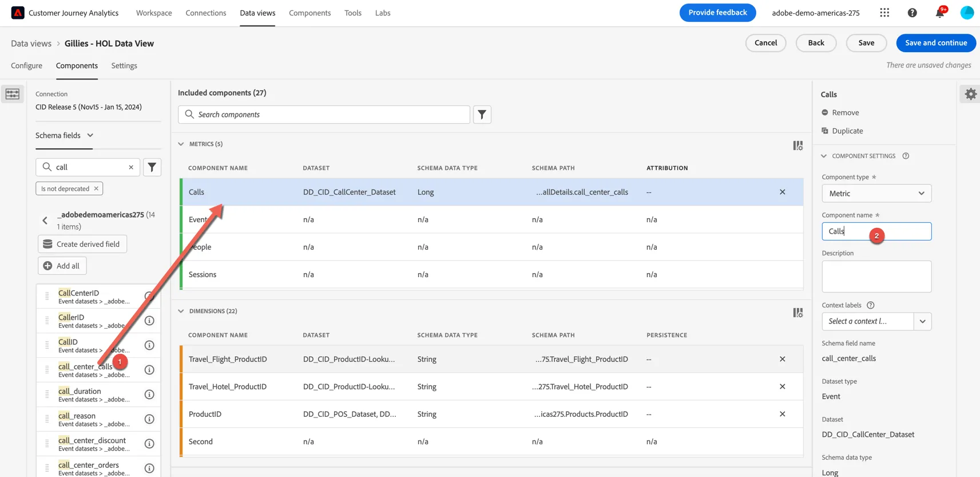Click the Add all button

(62, 266)
